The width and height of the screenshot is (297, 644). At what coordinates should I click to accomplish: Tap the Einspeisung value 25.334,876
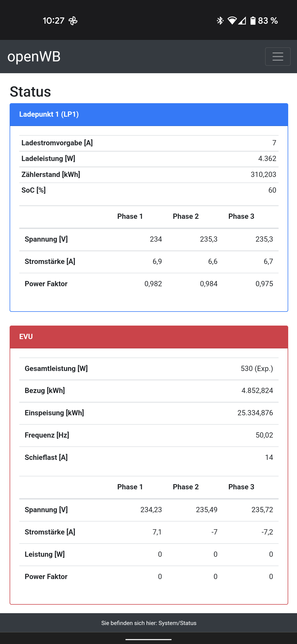click(x=255, y=413)
